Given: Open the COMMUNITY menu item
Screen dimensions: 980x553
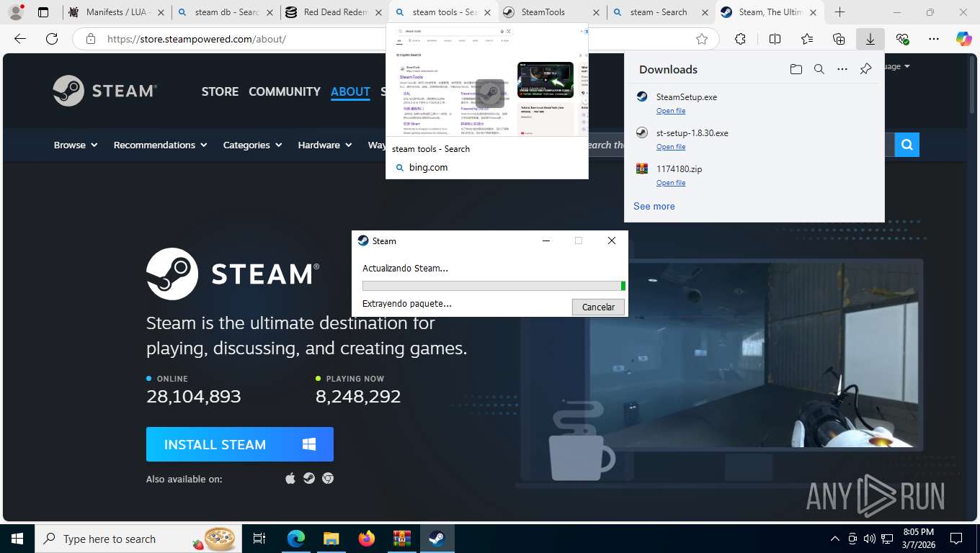Looking at the screenshot, I should point(285,91).
